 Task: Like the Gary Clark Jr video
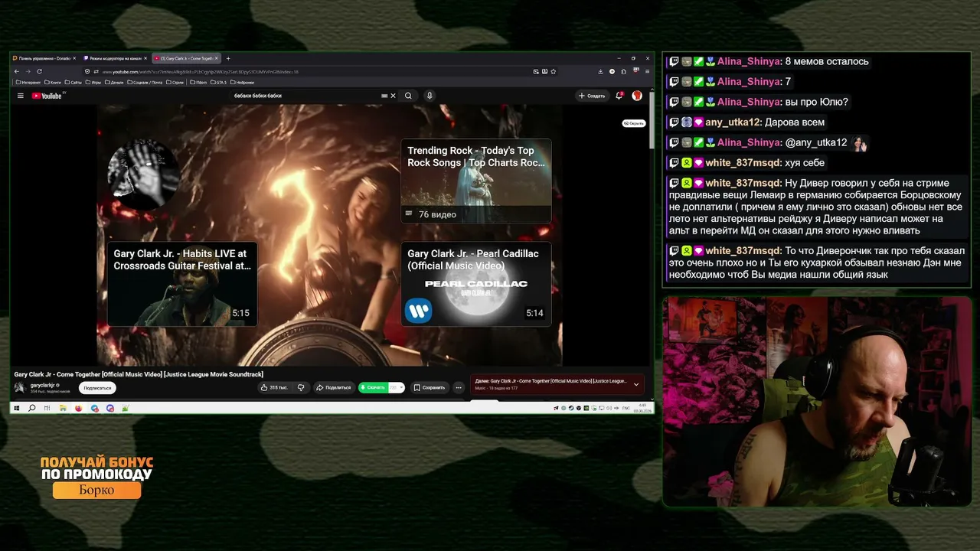(274, 387)
